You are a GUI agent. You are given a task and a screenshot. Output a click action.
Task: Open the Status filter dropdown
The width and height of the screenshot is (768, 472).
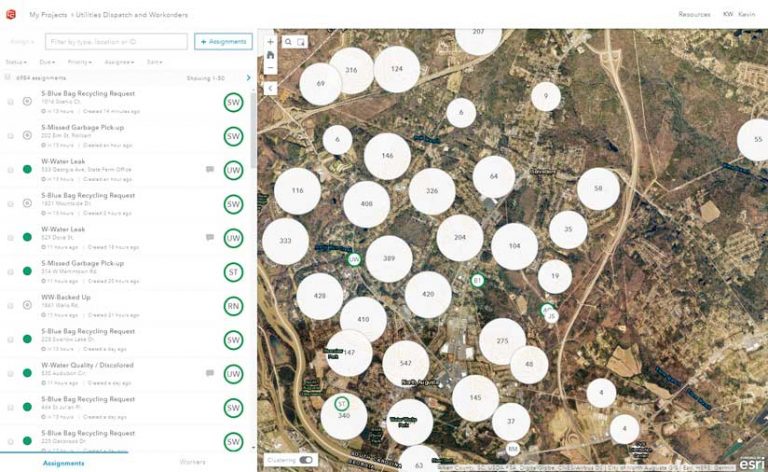(x=16, y=62)
